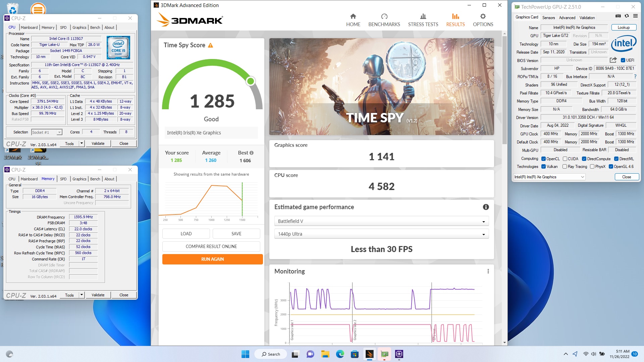Image resolution: width=644 pixels, height=362 pixels.
Task: Open Advanced tab in GPU-Z
Action: click(567, 17)
